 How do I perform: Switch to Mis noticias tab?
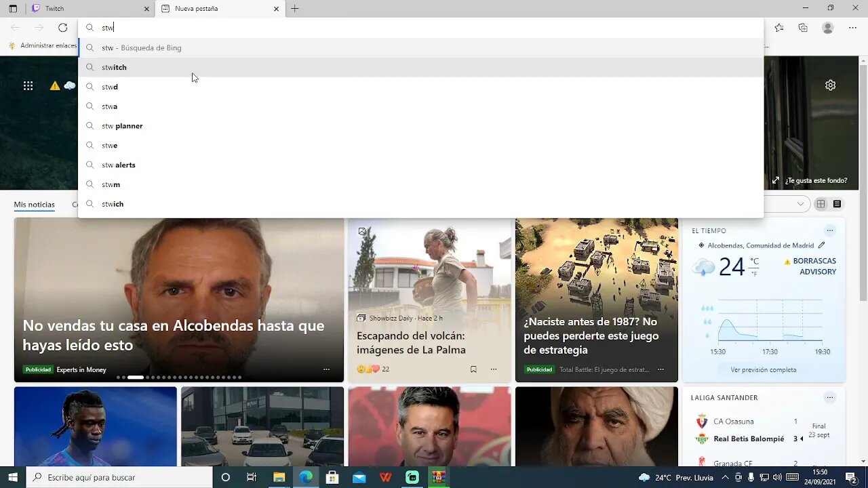pos(34,204)
